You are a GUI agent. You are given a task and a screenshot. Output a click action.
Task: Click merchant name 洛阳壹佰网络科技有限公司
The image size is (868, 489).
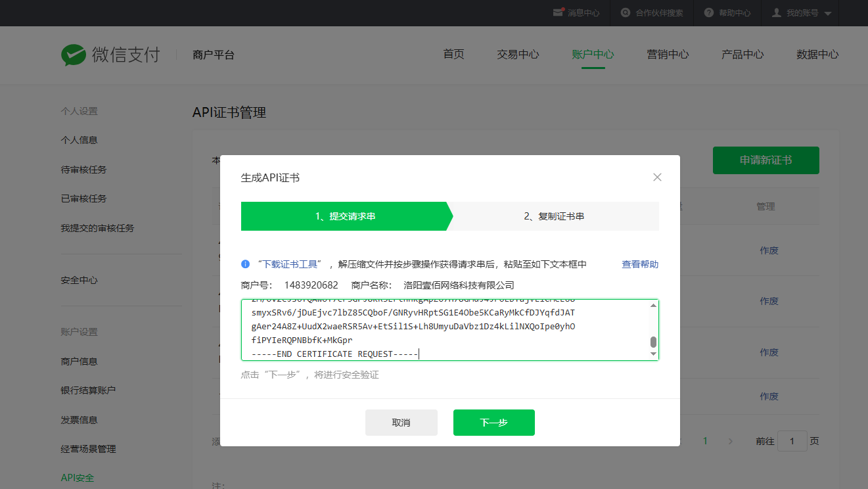coord(459,285)
